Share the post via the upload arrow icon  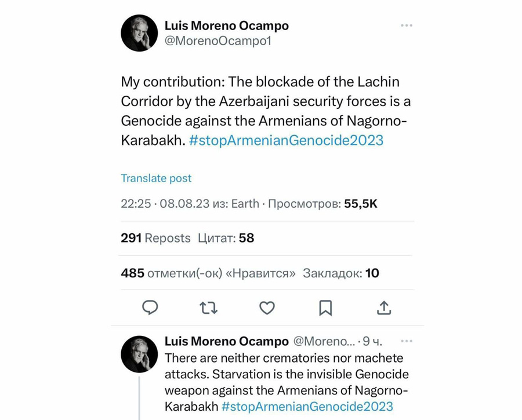point(384,307)
